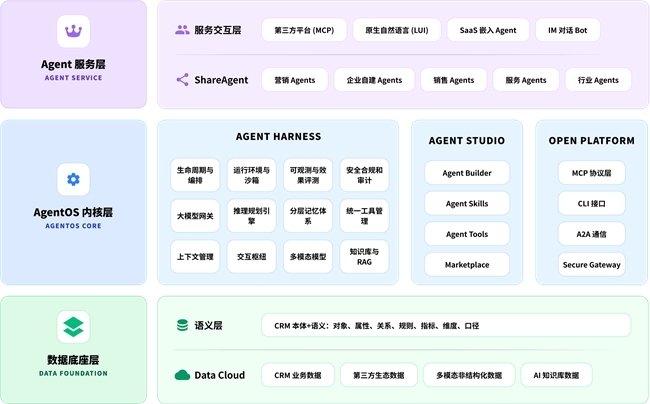
Task: Open Agent Builder in Agent Studio
Action: tap(467, 173)
